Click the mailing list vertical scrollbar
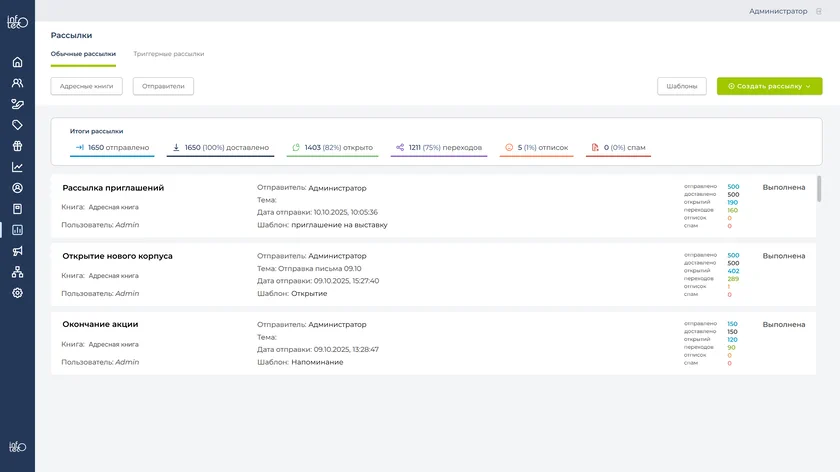The width and height of the screenshot is (840, 472). point(819,189)
